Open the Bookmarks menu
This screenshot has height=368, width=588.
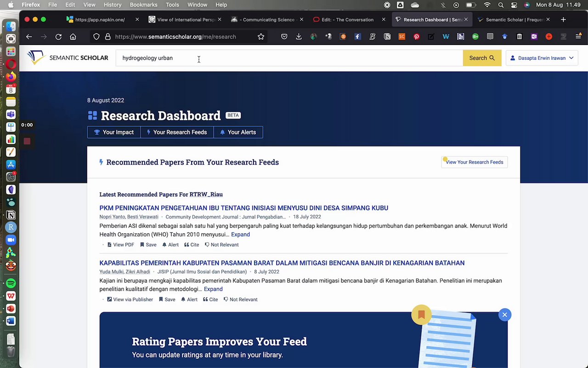pyautogui.click(x=143, y=5)
